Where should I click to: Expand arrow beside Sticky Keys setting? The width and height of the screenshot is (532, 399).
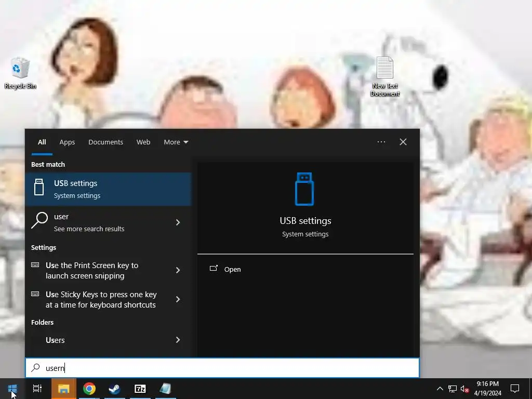pyautogui.click(x=178, y=299)
